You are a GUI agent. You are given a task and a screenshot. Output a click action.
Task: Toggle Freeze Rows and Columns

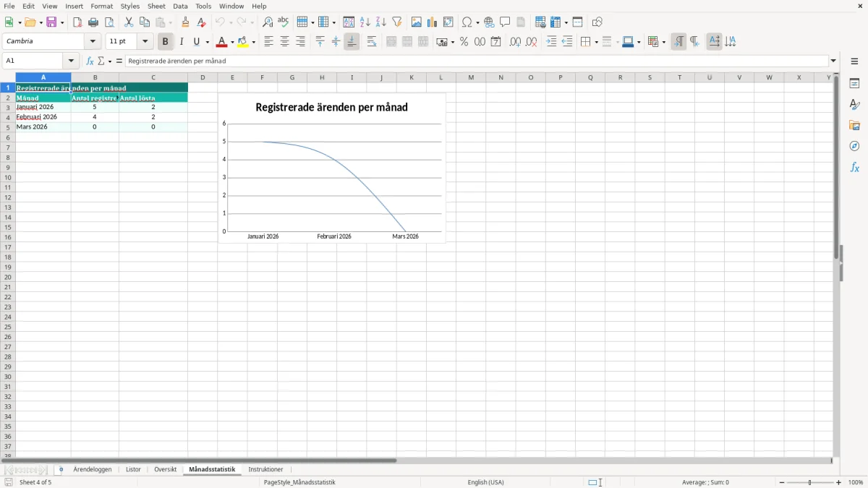(556, 22)
